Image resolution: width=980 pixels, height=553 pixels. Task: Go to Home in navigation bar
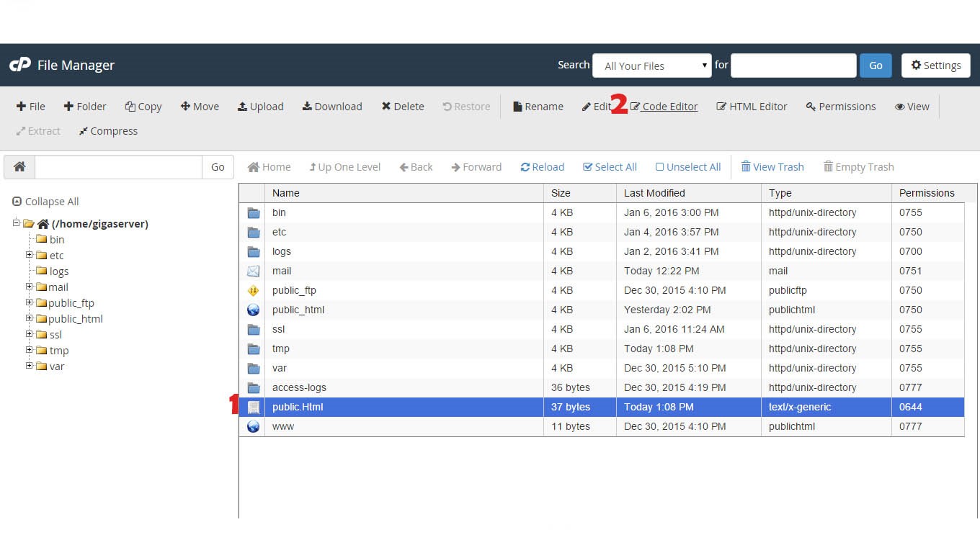(x=269, y=167)
